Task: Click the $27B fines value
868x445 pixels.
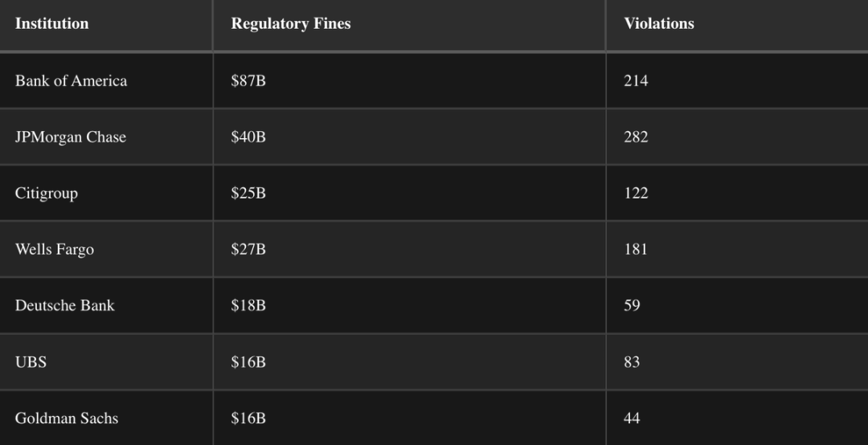Action: click(248, 249)
